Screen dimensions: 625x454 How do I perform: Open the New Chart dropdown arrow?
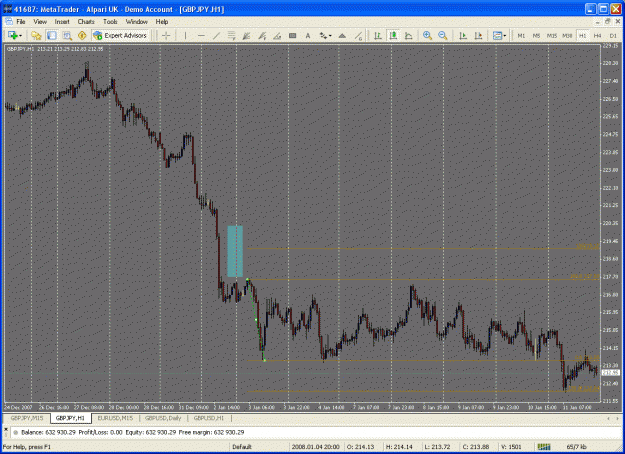[20, 36]
